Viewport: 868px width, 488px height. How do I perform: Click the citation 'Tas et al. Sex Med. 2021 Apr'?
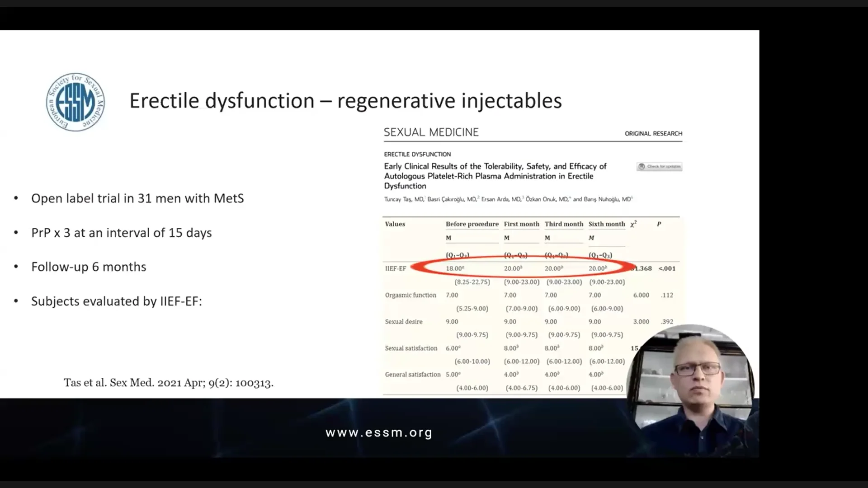[x=169, y=383]
